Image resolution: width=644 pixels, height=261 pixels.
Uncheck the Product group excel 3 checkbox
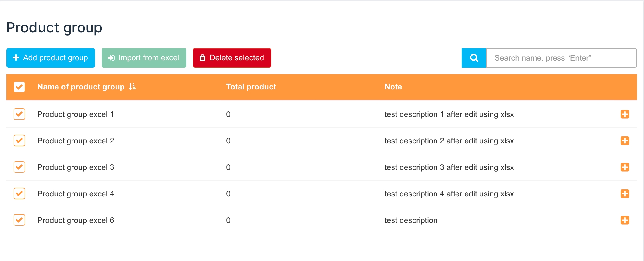click(19, 167)
